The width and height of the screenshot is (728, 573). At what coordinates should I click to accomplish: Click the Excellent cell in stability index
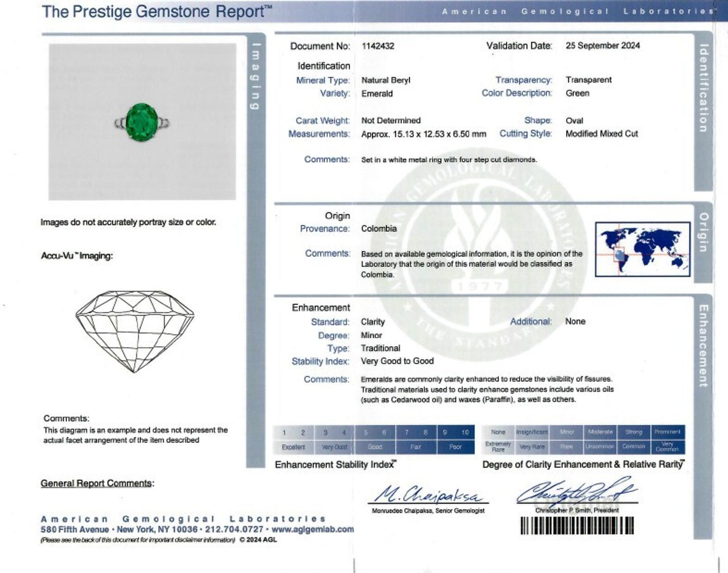tap(293, 447)
